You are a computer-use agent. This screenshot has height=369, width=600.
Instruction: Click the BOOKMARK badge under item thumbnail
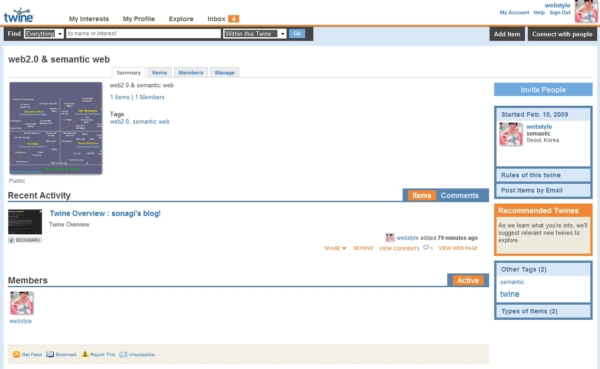click(25, 240)
